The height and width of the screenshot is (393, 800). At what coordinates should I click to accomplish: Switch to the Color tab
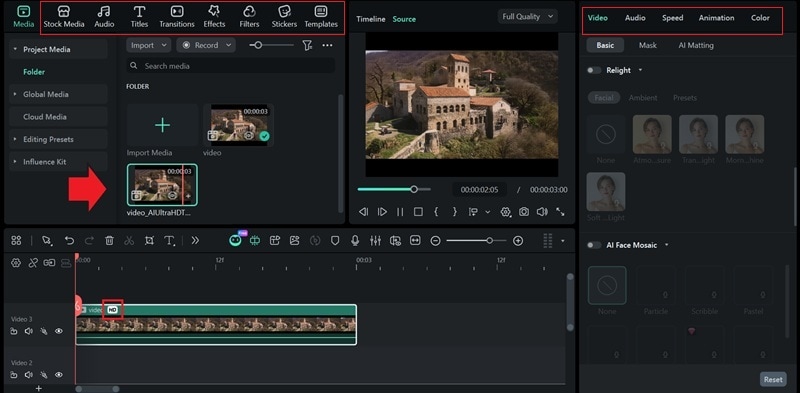click(x=760, y=18)
